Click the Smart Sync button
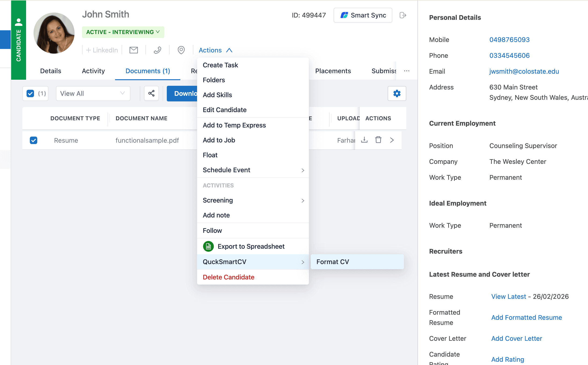This screenshot has width=588, height=365. (x=363, y=15)
